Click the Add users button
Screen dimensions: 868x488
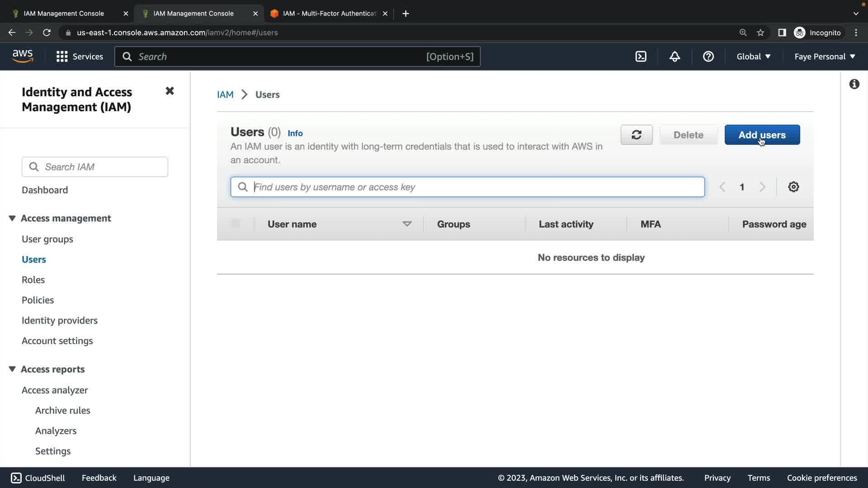pyautogui.click(x=762, y=135)
